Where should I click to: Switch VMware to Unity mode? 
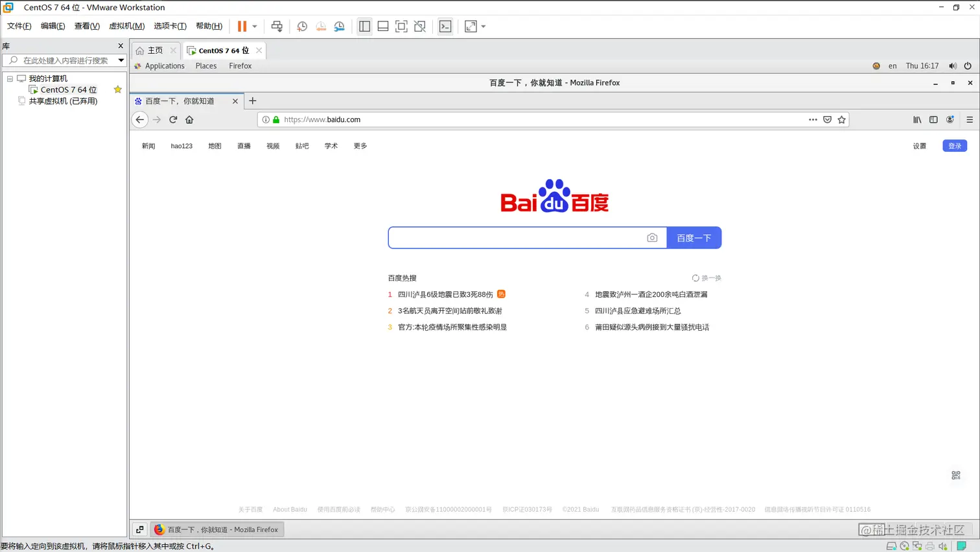420,27
